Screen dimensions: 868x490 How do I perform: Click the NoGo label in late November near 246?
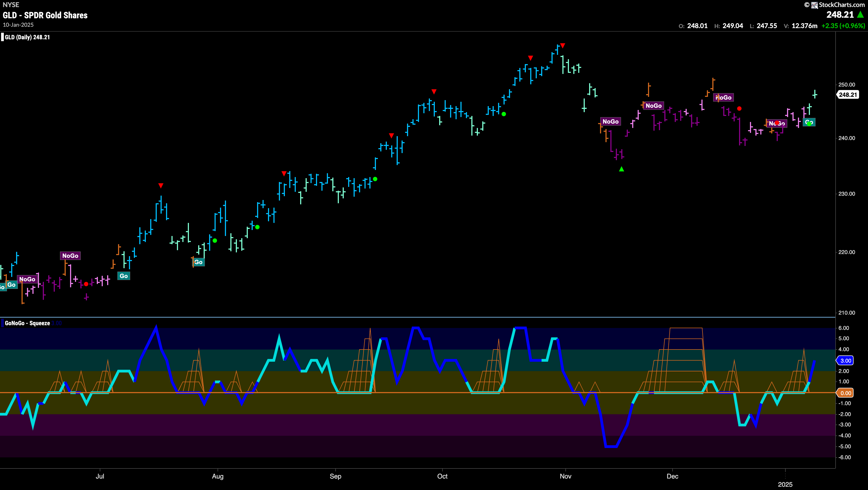653,106
